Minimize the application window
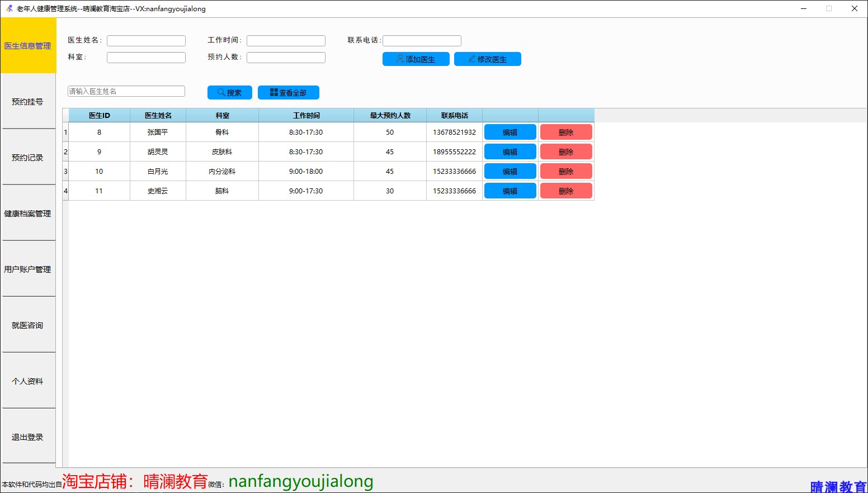Screen dimensions: 868x493 pyautogui.click(x=804, y=8)
